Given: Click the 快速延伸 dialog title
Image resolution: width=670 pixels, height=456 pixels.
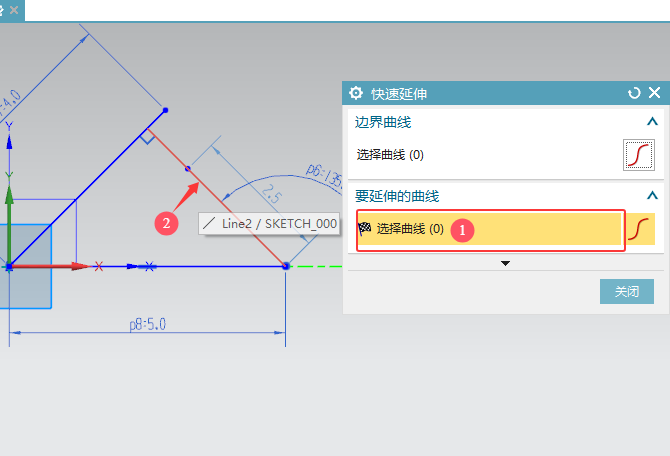Looking at the screenshot, I should coord(399,94).
